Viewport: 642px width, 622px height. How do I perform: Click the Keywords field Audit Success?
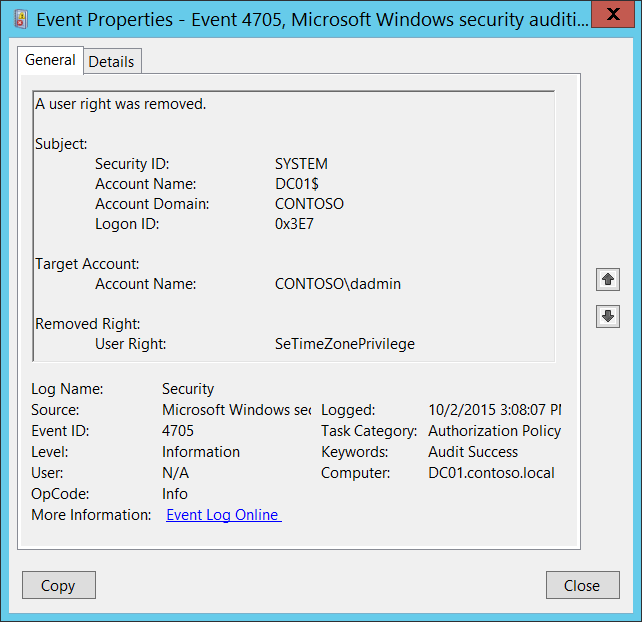[473, 452]
